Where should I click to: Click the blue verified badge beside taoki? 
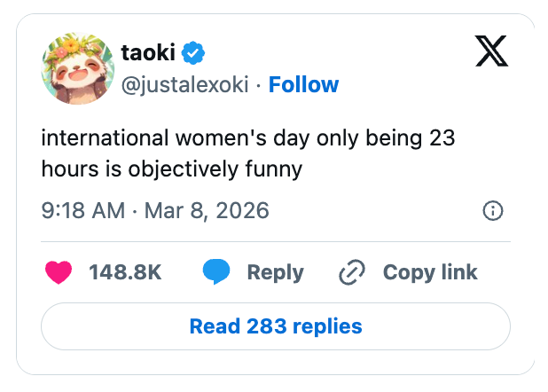pos(194,54)
